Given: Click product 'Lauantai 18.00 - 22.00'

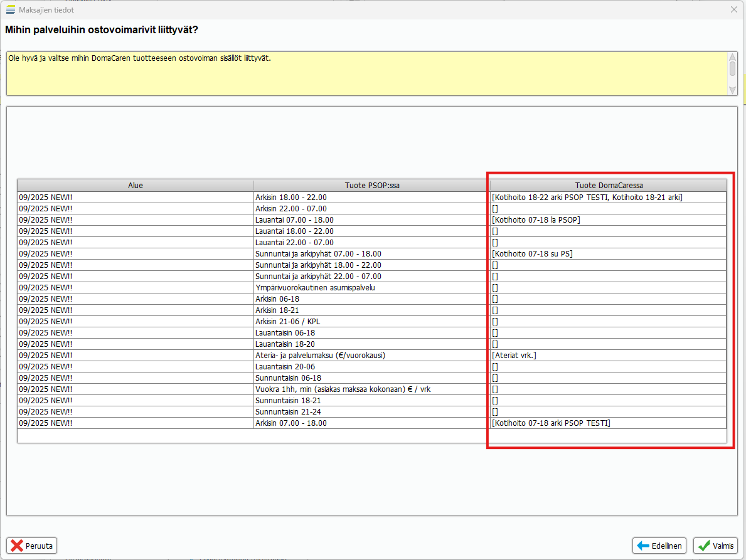Looking at the screenshot, I should 372,231.
